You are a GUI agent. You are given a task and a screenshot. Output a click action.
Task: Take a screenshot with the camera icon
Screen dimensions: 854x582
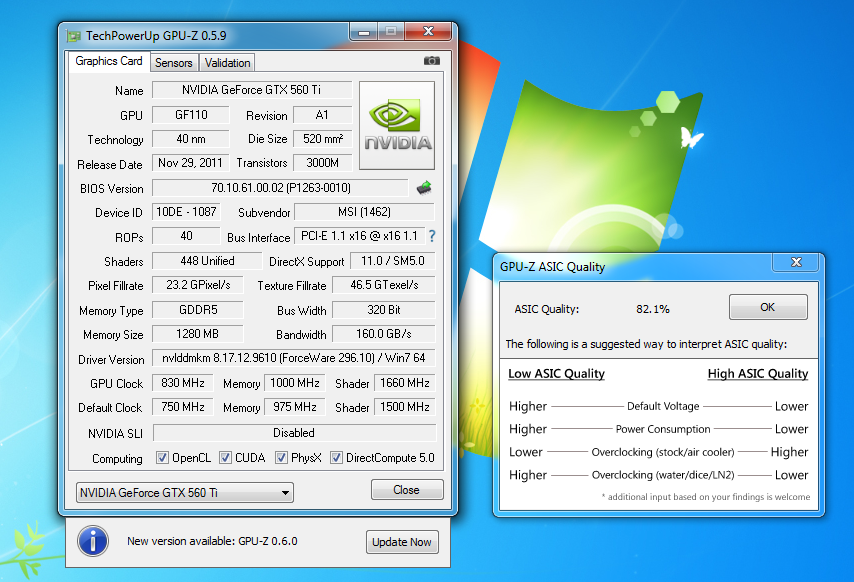tap(432, 60)
